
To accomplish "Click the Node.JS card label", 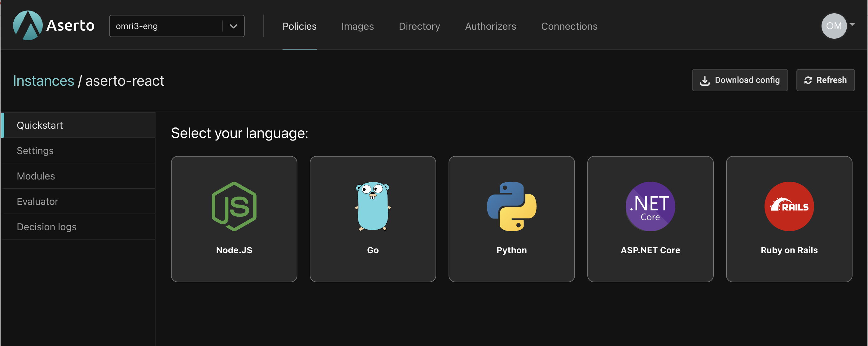I will (x=234, y=250).
